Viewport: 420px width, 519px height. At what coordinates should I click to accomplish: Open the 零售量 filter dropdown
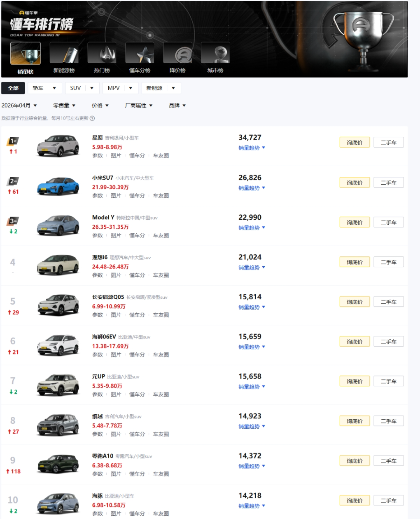pos(64,106)
